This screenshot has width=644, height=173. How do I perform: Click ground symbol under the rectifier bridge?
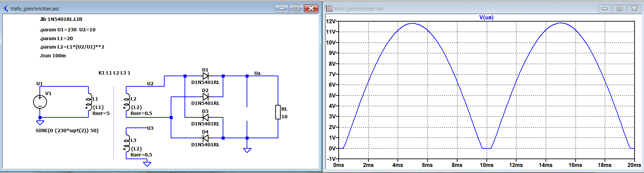click(x=247, y=150)
